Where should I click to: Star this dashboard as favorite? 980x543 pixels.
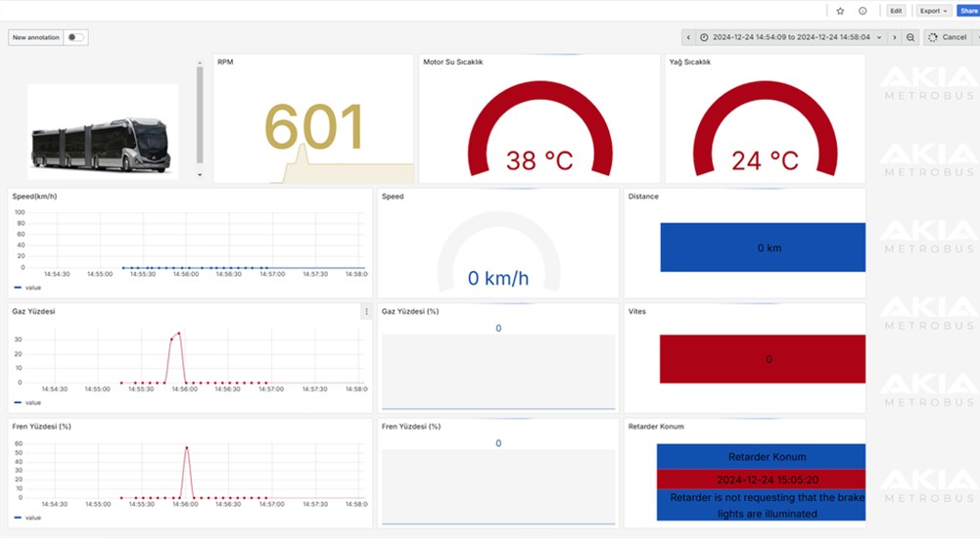840,11
